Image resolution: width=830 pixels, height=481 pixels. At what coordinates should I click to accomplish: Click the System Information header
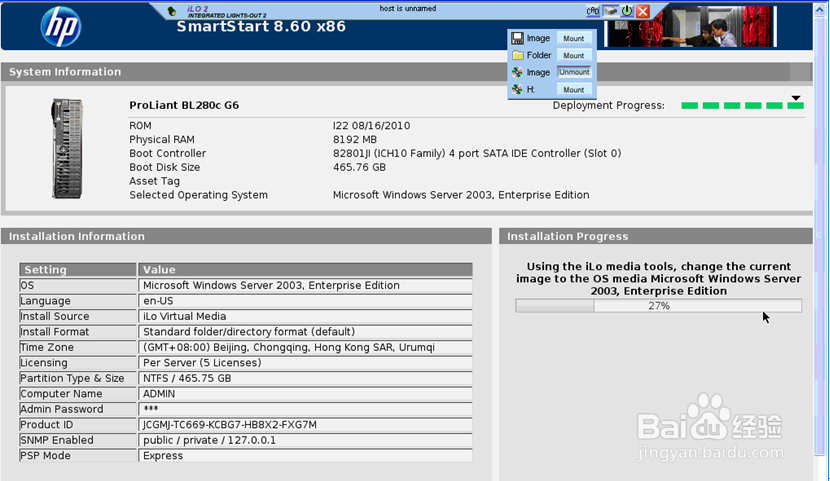click(x=407, y=72)
